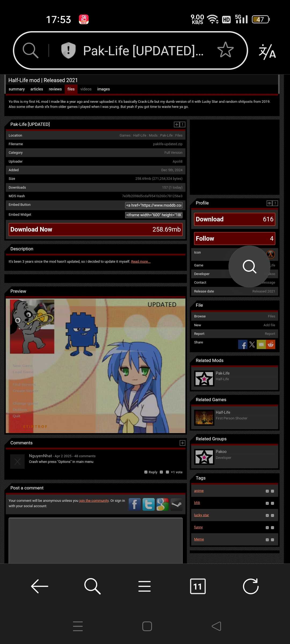
Task: Click the comment text box
Action: coord(95,541)
